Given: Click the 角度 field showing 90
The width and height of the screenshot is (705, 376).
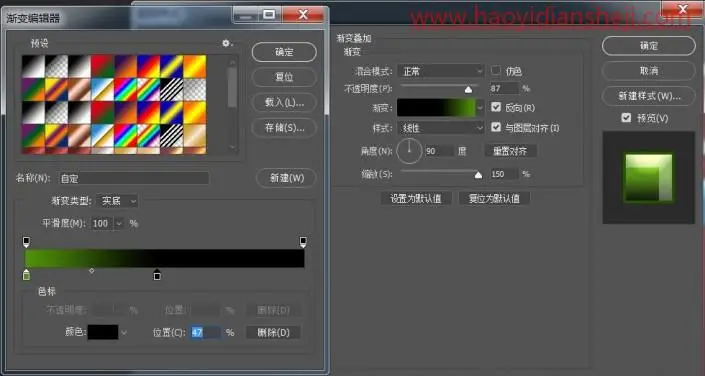Looking at the screenshot, I should (439, 151).
